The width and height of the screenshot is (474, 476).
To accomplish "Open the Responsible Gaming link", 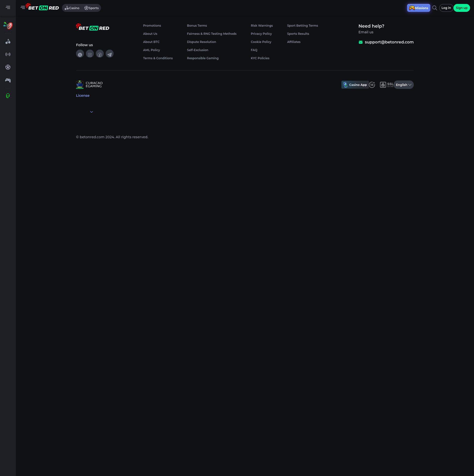I will click(203, 58).
